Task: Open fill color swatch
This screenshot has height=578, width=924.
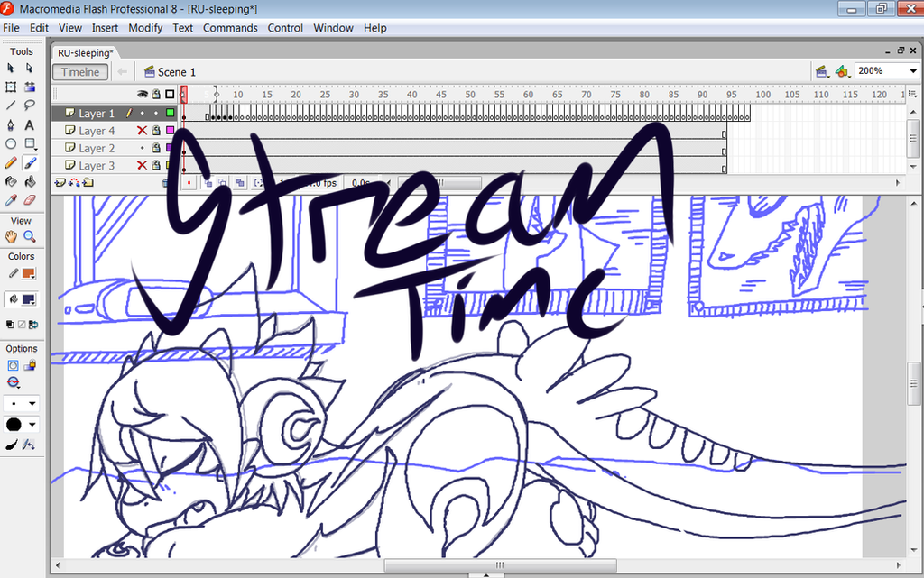Action: (28, 299)
